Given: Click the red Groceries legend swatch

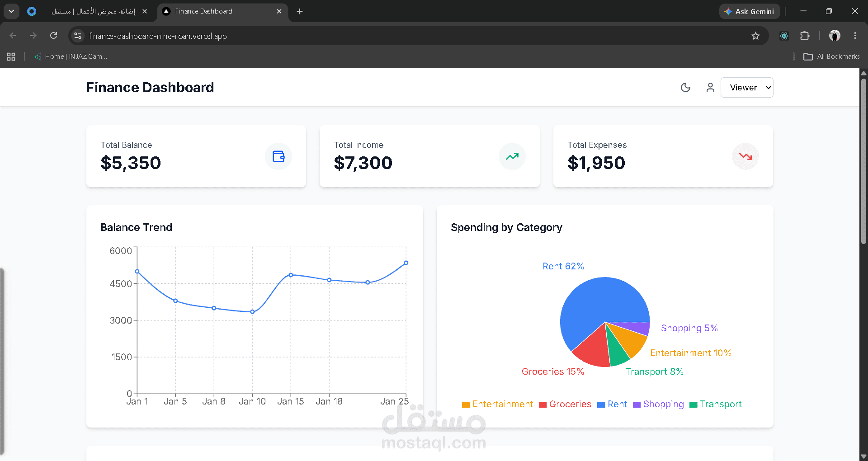Looking at the screenshot, I should [x=543, y=405].
